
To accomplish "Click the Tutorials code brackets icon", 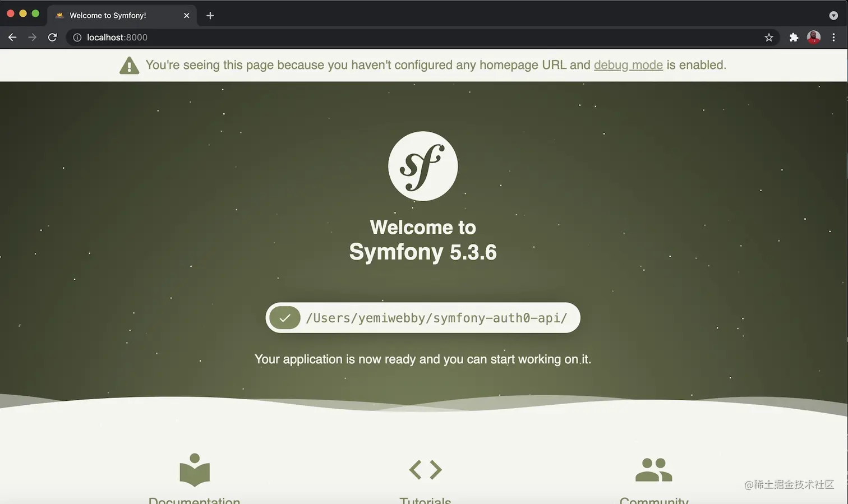I will 425,469.
